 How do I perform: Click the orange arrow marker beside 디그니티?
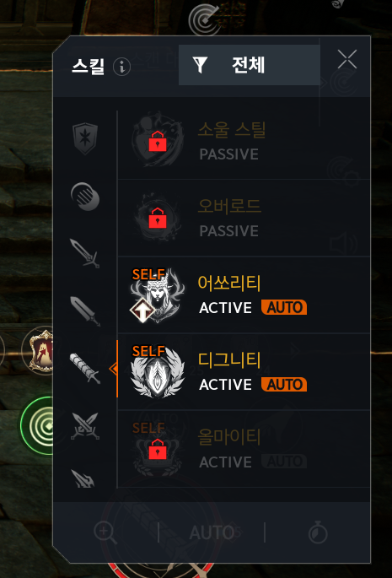coord(114,368)
